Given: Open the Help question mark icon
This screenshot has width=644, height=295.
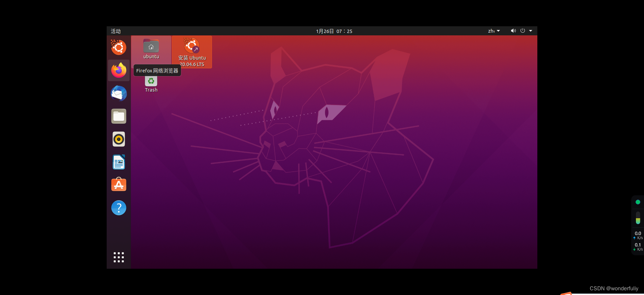Looking at the screenshot, I should [118, 208].
